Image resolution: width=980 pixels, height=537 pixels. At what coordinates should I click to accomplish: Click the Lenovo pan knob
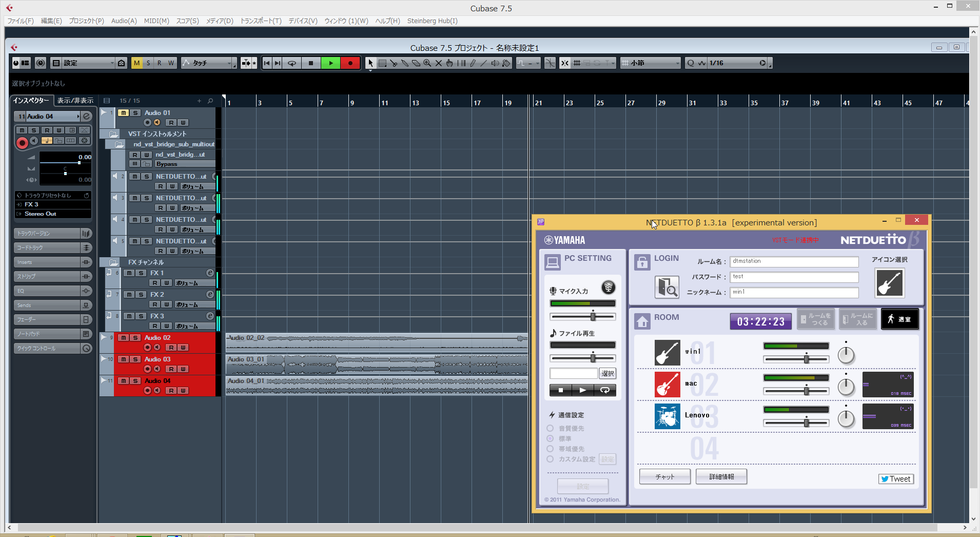click(x=846, y=419)
